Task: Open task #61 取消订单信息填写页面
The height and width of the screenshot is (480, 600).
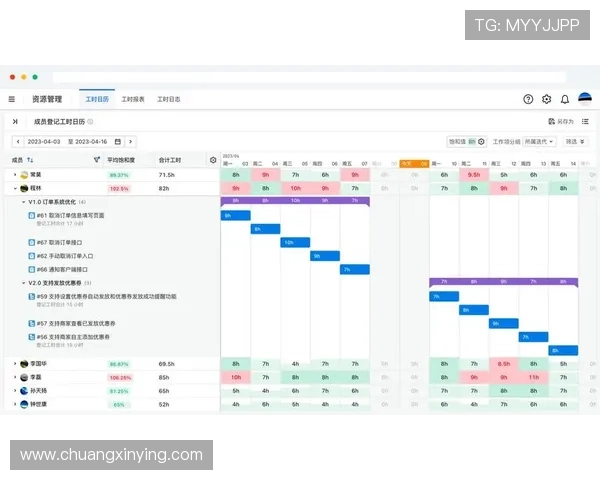Action: tap(70, 216)
